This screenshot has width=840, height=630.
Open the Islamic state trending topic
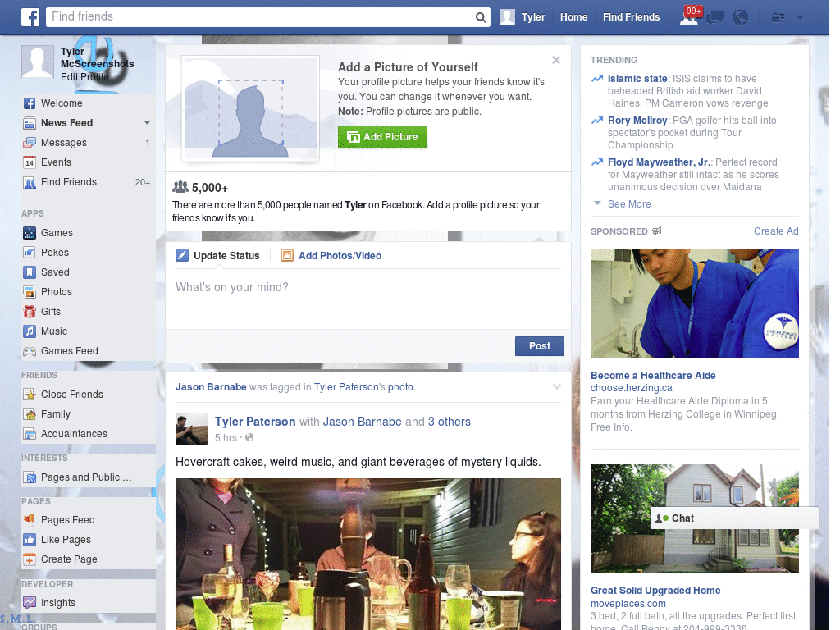point(637,79)
